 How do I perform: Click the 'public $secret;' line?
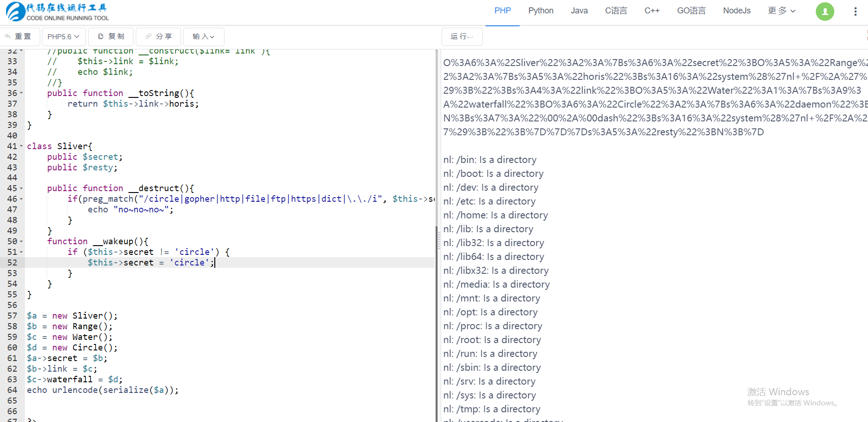(x=85, y=157)
